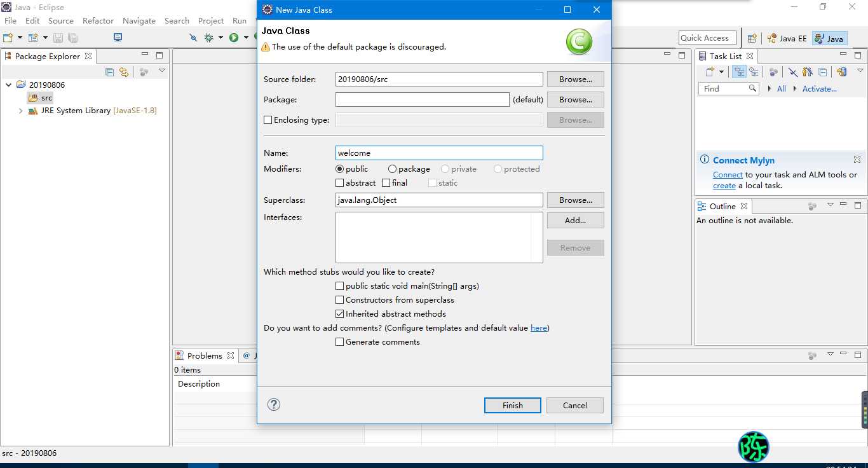Open Task List View Menu triangle

point(860,71)
